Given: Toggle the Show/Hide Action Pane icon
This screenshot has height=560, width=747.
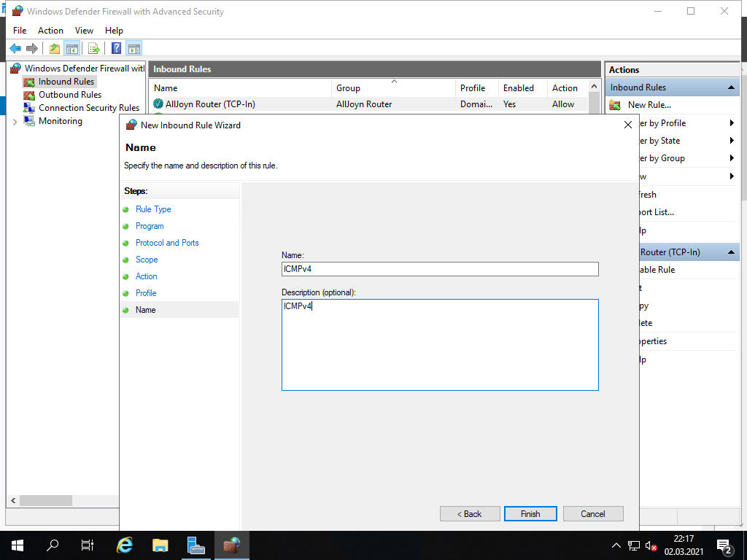Looking at the screenshot, I should (x=133, y=49).
